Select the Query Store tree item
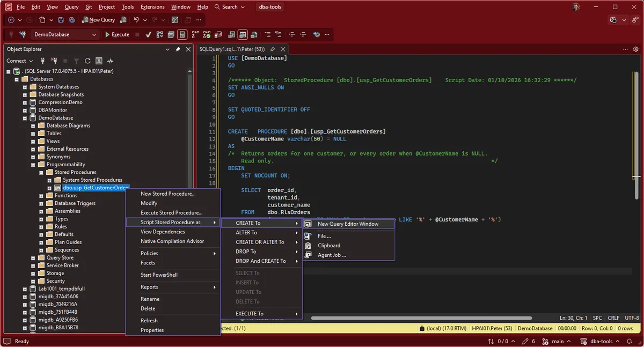The image size is (644, 347). (x=60, y=257)
